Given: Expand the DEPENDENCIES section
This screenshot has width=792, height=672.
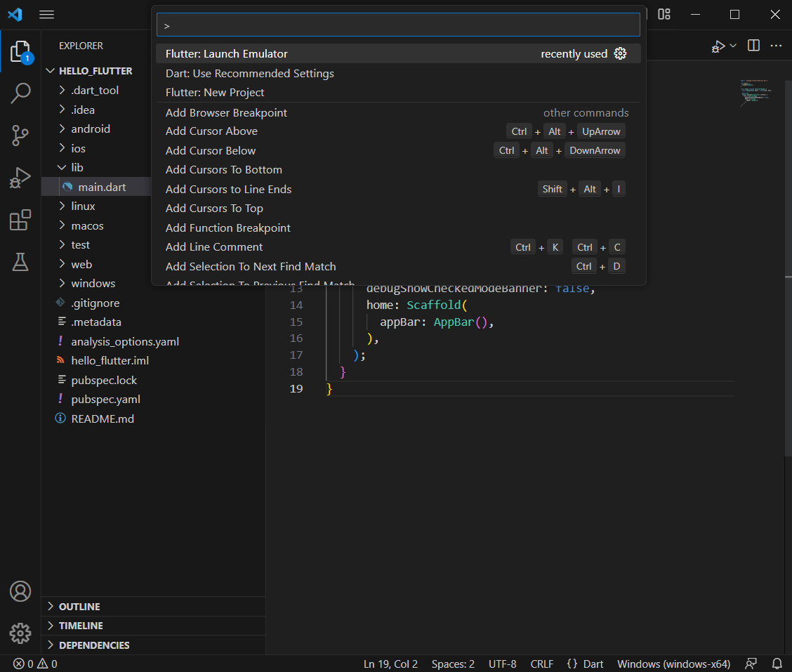Looking at the screenshot, I should (153, 645).
